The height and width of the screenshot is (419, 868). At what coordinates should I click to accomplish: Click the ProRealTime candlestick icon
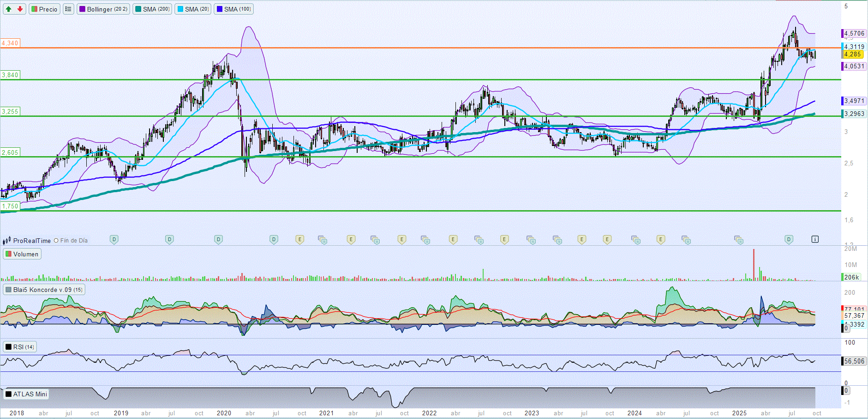click(x=6, y=241)
